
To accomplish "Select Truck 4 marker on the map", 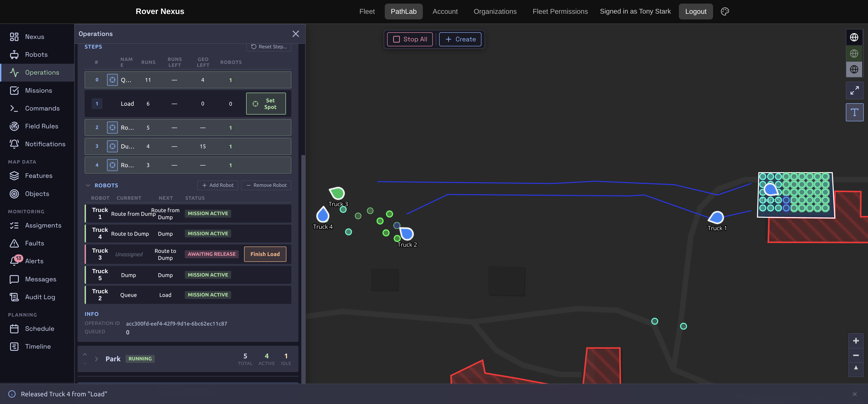I will click(322, 215).
